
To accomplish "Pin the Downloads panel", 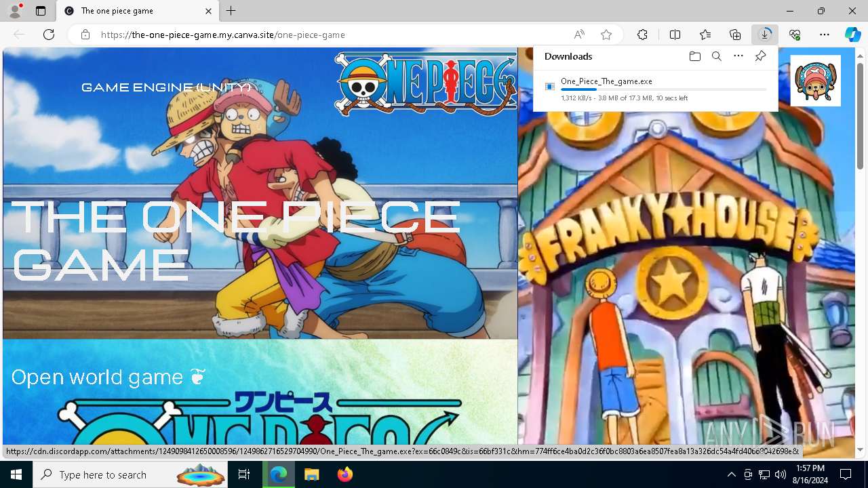I will tap(760, 56).
